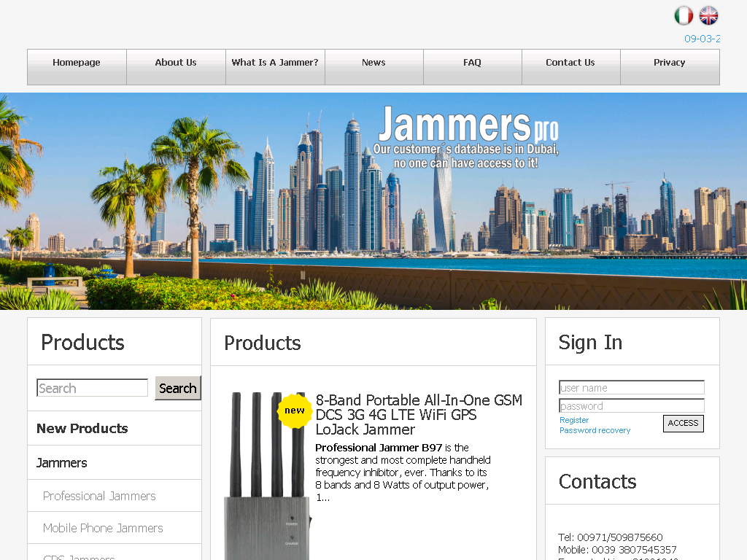Click the center Products section heading

263,343
